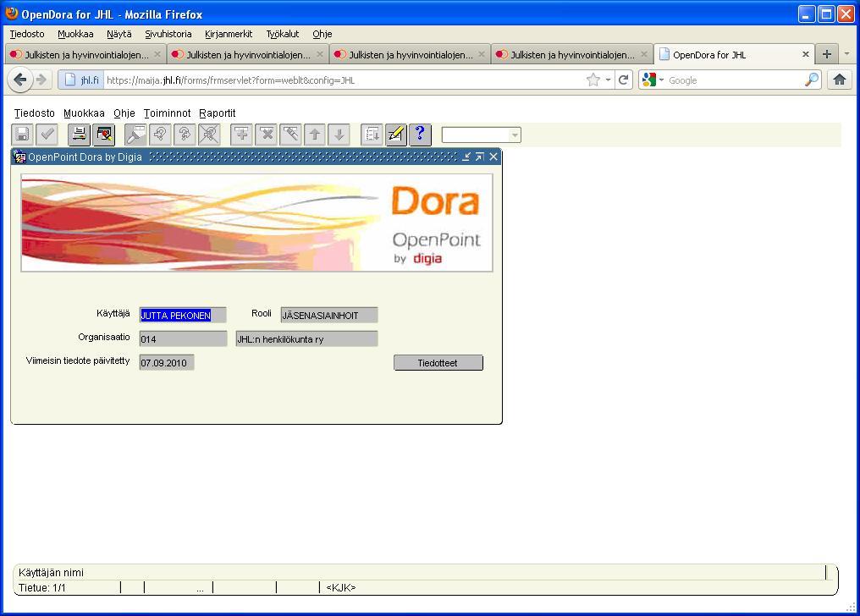Click the Edit pencil icon in toolbar
This screenshot has height=616, width=860.
[396, 135]
